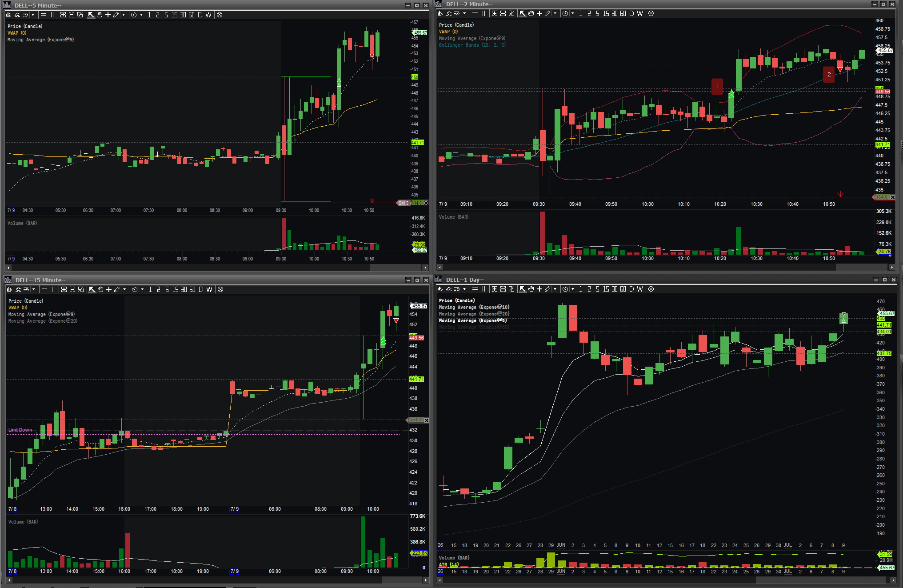Open DELL 1 Day window system menu icon

(439, 279)
